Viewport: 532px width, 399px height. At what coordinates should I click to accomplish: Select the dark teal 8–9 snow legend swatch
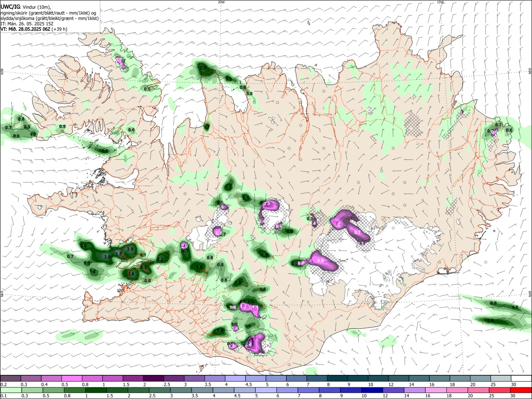pos(337,378)
